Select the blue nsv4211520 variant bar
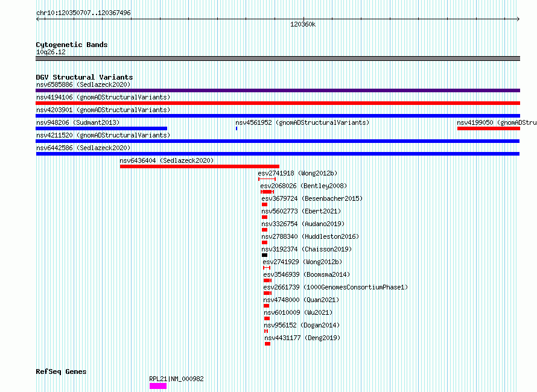This screenshot has height=392, width=537. pos(278,141)
